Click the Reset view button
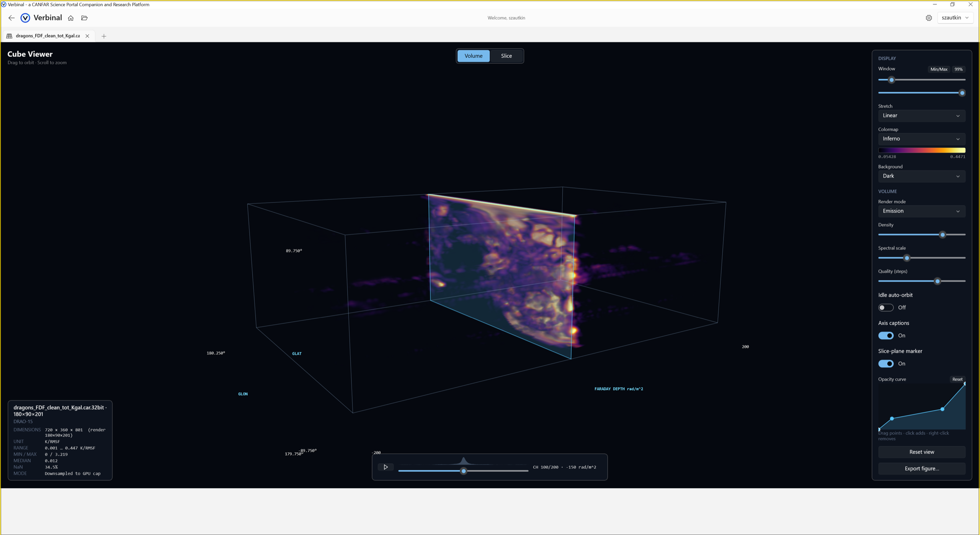This screenshot has height=535, width=980. click(x=921, y=452)
